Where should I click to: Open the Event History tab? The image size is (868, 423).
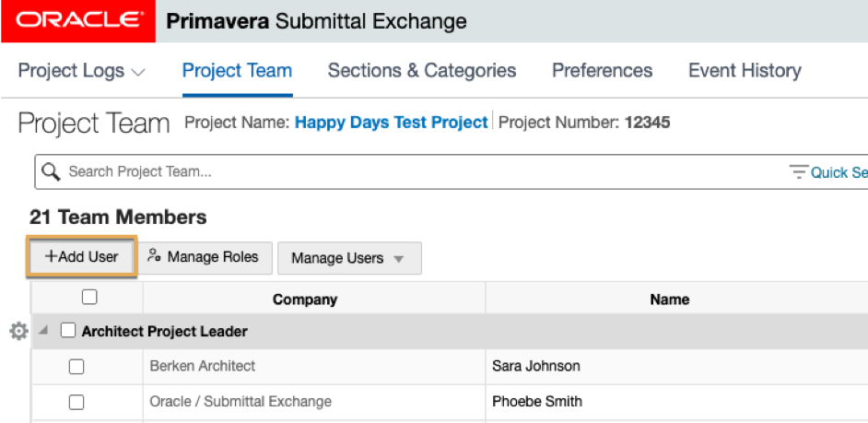(x=745, y=71)
